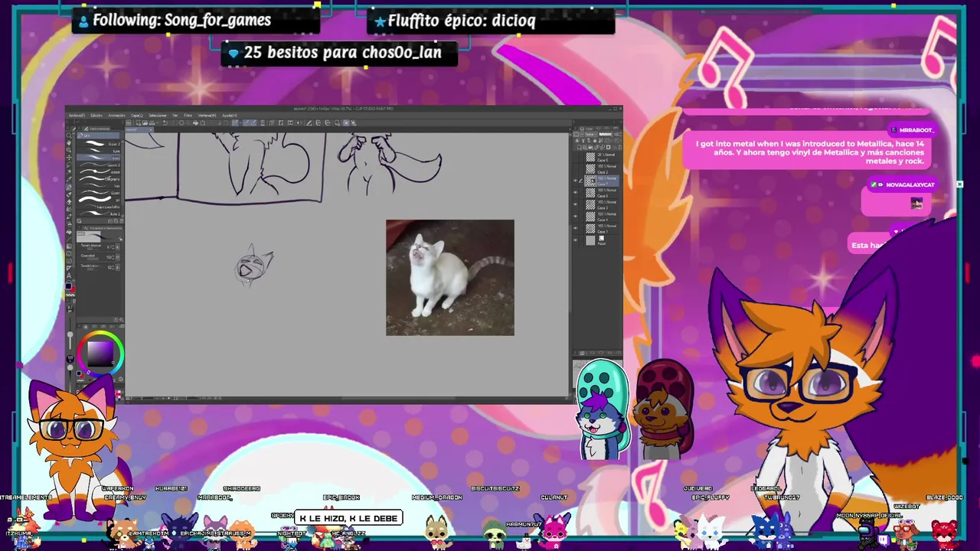Adjust the layer opacity 100 stepper
The width and height of the screenshot is (980, 551).
point(616,134)
